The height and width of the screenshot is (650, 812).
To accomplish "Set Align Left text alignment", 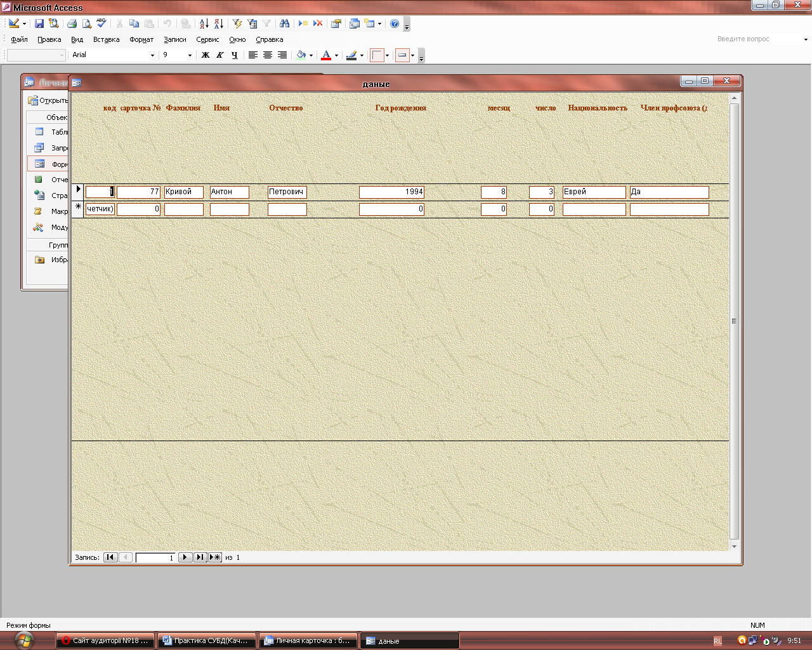I will point(252,55).
